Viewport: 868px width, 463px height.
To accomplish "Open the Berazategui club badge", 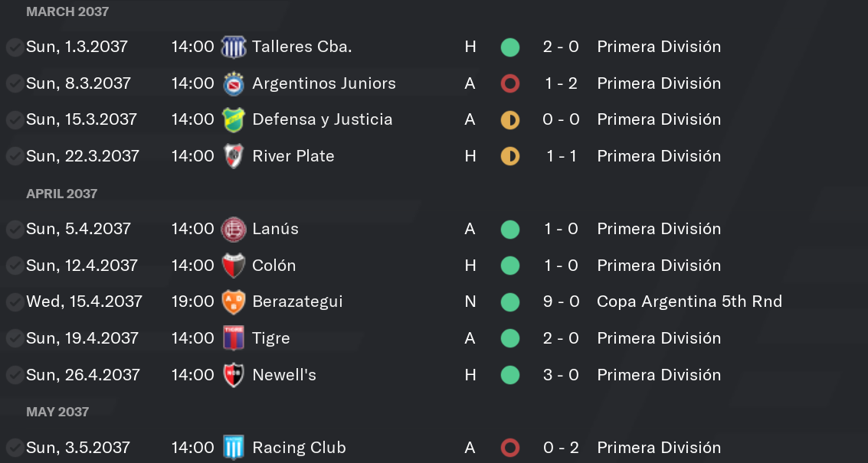I will [x=233, y=302].
